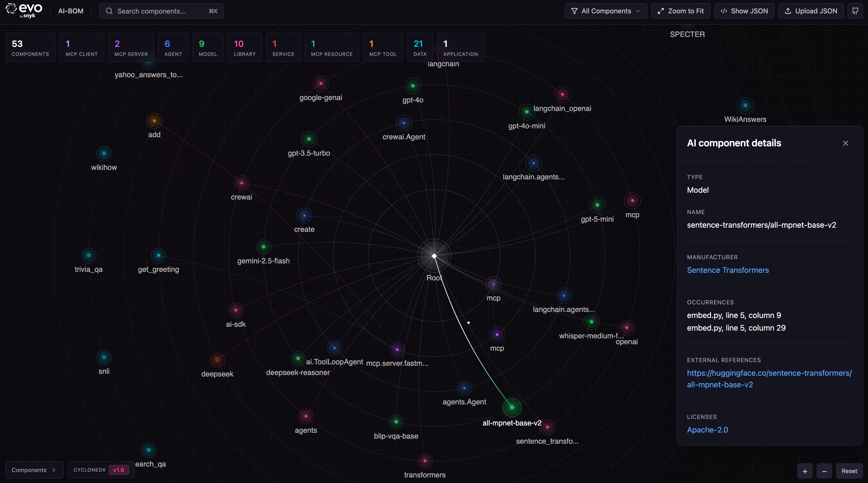868x483 pixels.
Task: Zoom out with the minus button
Action: (x=824, y=471)
